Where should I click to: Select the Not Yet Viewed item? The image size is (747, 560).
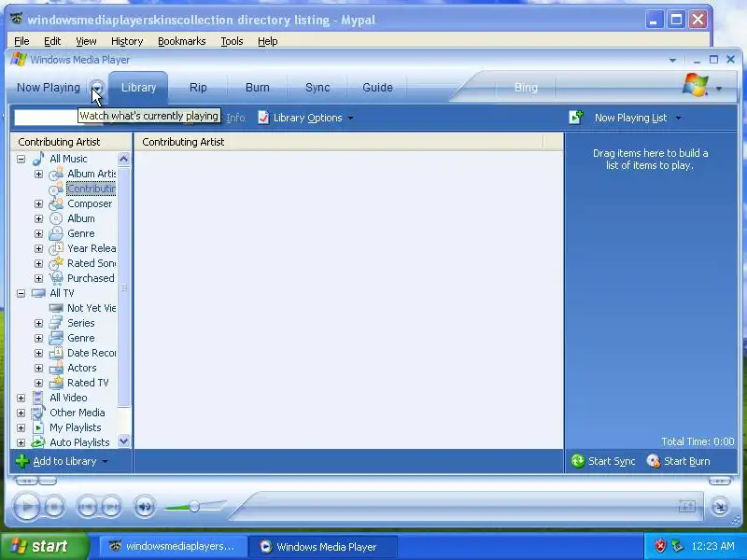92,308
